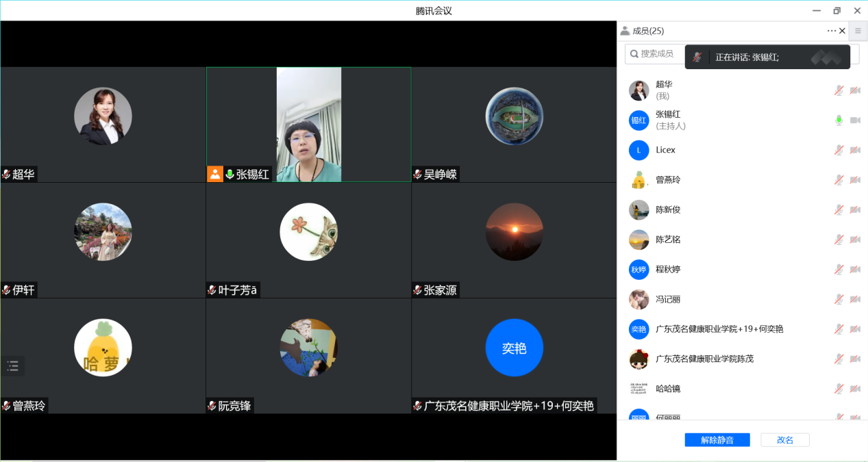This screenshot has width=868, height=462.
Task: Click muted mic icon on 张家源 tile
Action: (417, 290)
